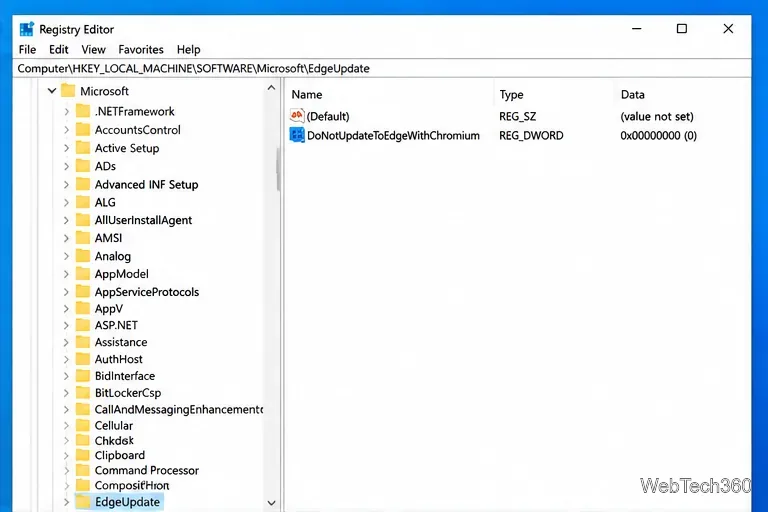Expand the ADs key
Viewport: 768px width, 512px height.
click(x=66, y=166)
